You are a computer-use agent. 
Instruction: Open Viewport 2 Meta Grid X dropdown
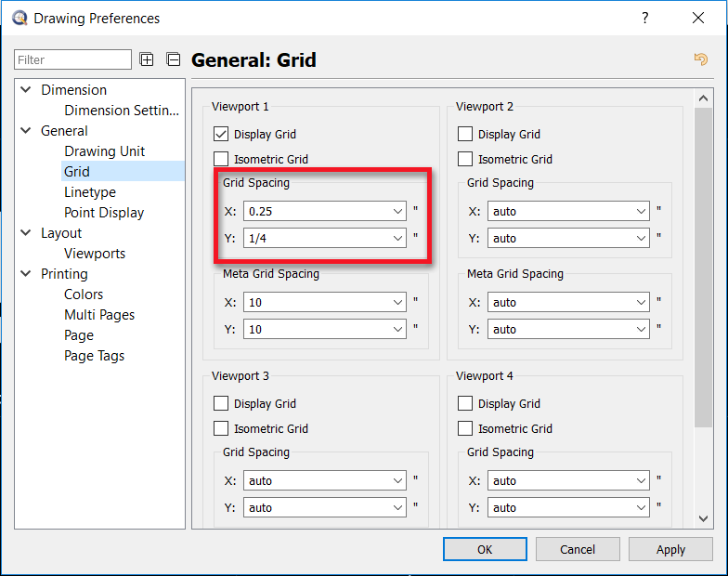pyautogui.click(x=642, y=303)
